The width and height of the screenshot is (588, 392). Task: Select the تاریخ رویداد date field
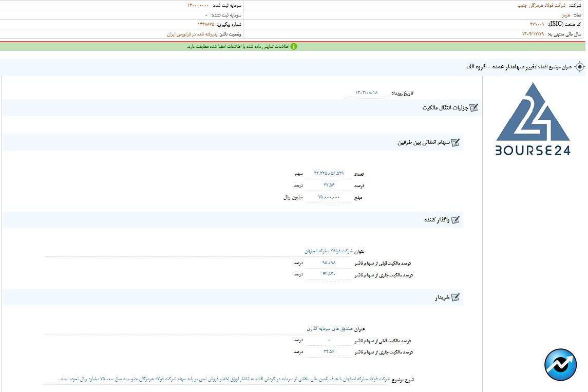tap(366, 92)
